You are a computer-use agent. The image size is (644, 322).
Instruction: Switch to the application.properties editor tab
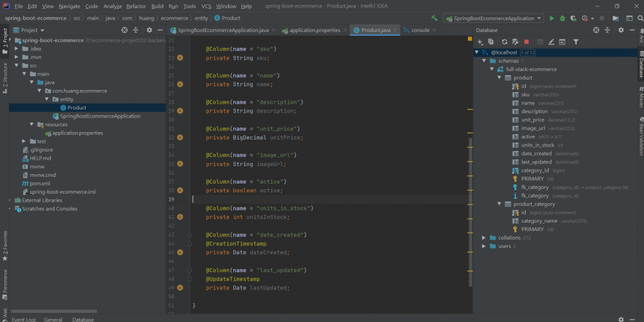click(x=314, y=30)
